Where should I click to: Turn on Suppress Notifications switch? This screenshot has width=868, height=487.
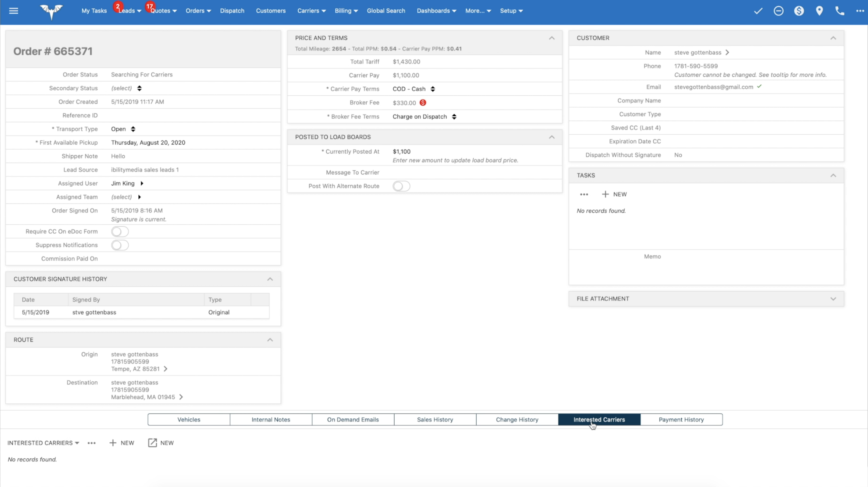[x=120, y=245]
